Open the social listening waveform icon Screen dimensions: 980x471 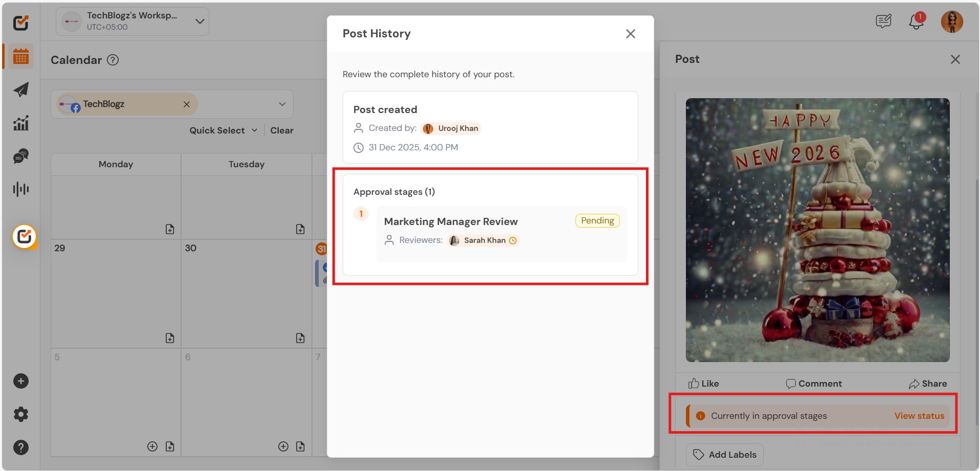(21, 189)
